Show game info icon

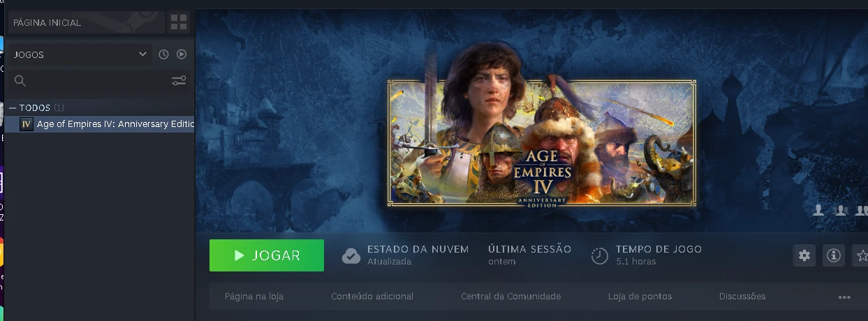pyautogui.click(x=834, y=255)
